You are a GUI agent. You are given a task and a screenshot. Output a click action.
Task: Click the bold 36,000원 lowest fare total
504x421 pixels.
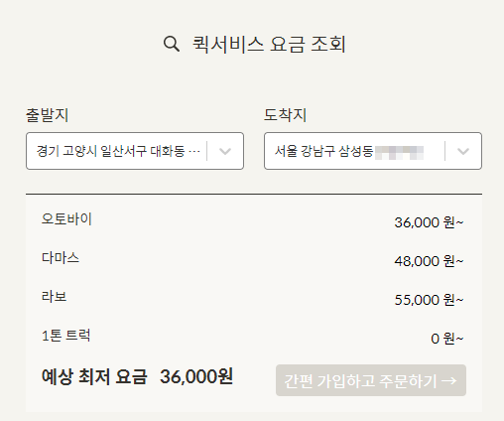(x=196, y=376)
